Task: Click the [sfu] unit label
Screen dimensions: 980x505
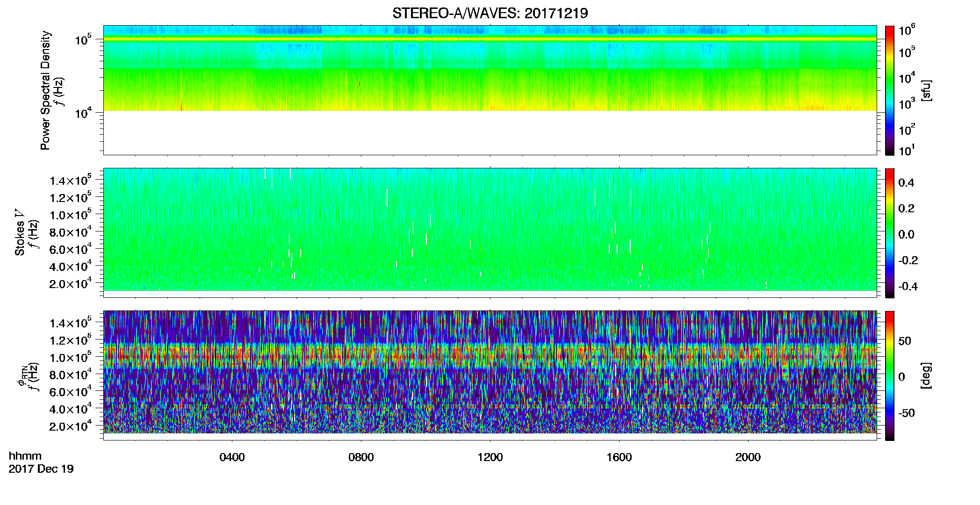Action: pos(926,90)
